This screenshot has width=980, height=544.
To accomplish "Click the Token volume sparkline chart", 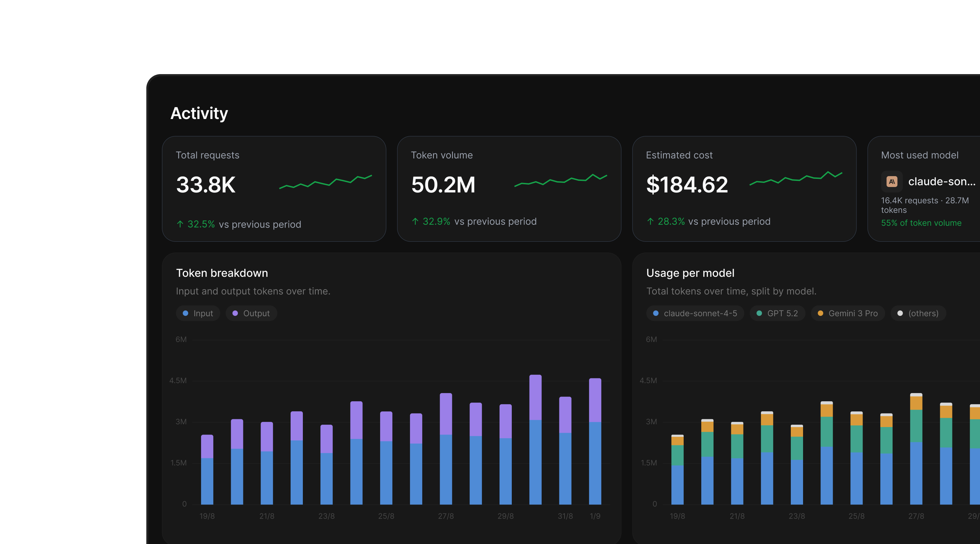I will point(561,180).
